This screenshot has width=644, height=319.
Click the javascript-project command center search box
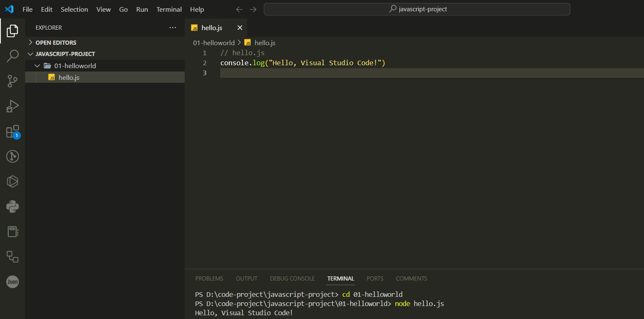coord(417,9)
